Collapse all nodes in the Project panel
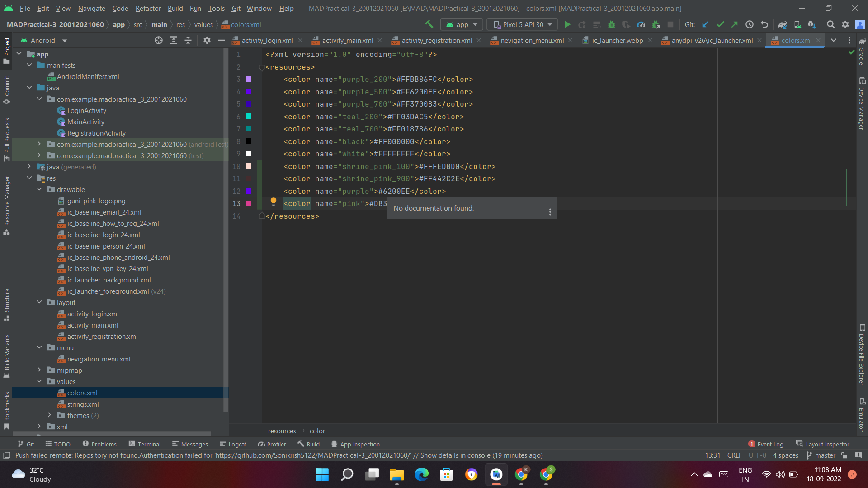 click(189, 40)
